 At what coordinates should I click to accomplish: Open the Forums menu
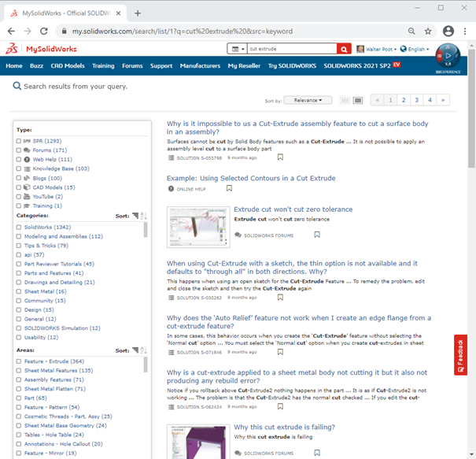click(132, 65)
